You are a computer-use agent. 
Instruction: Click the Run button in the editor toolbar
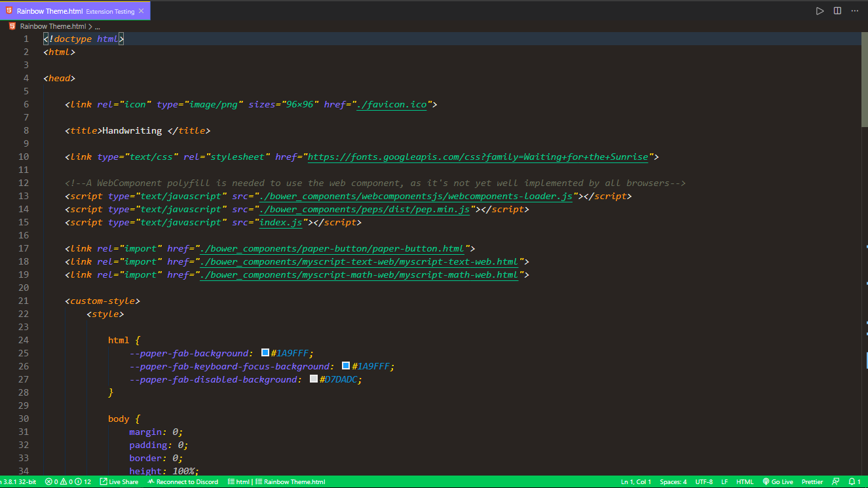pyautogui.click(x=820, y=10)
